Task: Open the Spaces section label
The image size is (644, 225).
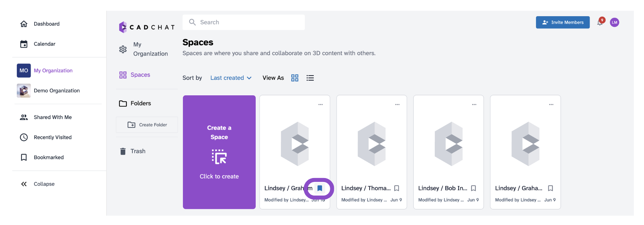Action: pyautogui.click(x=140, y=75)
